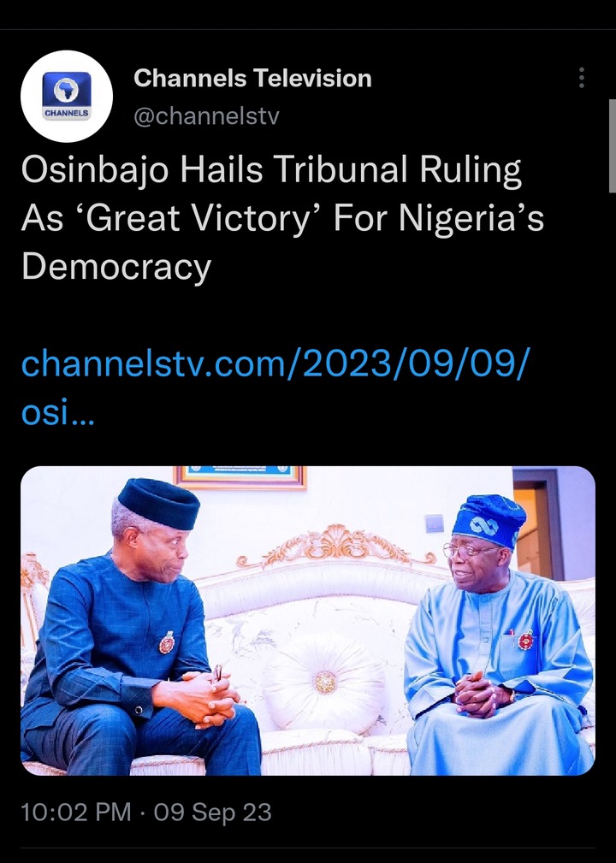Open the Channels Television display name
Image resolution: width=616 pixels, height=863 pixels.
tap(252, 78)
